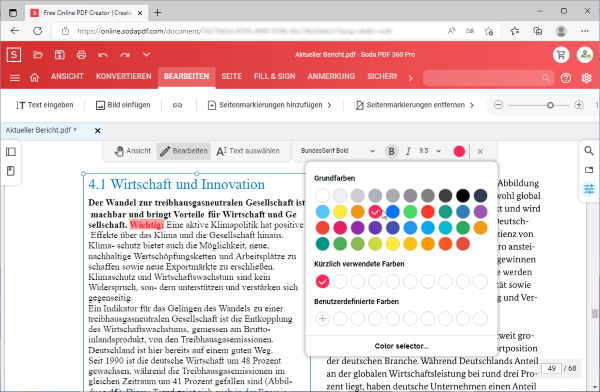Image resolution: width=600 pixels, height=392 pixels.
Task: Open the hamburger main menu
Action: [15, 78]
